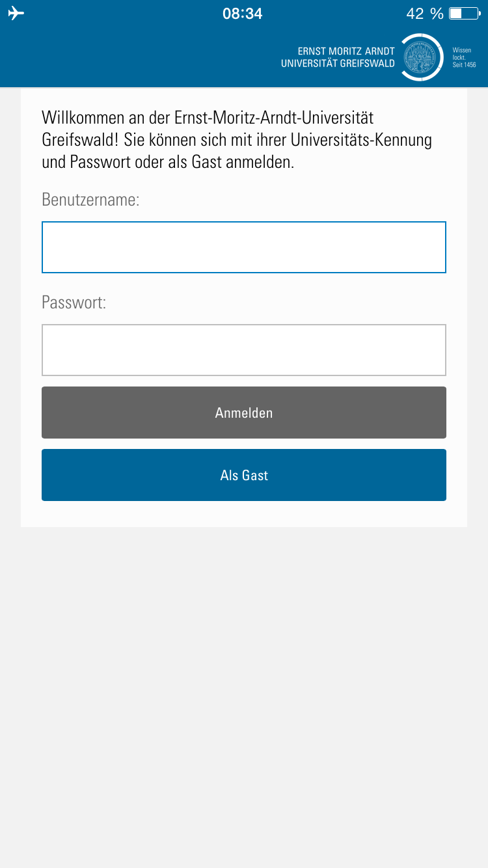Tap the 42 % battery percentage
This screenshot has width=488, height=868.
pos(424,14)
